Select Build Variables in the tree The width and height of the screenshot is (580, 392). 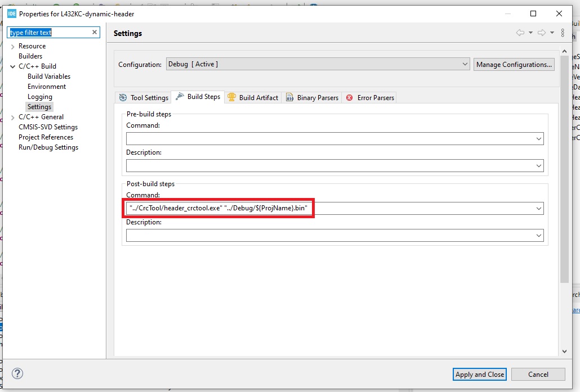click(x=49, y=76)
